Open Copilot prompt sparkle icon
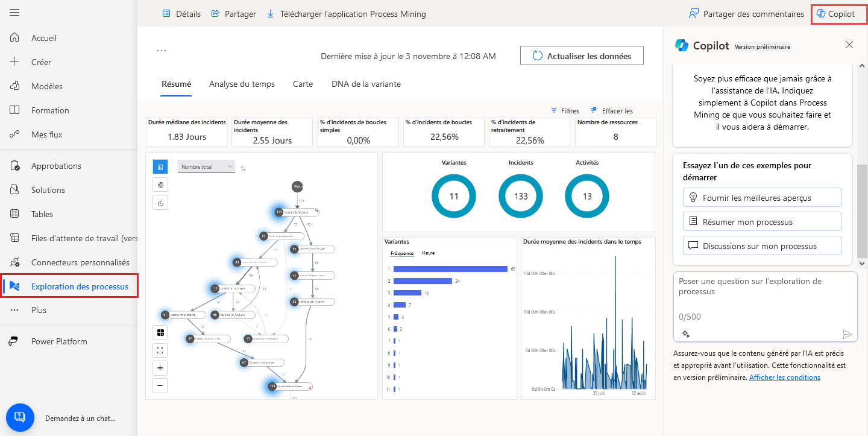The height and width of the screenshot is (436, 868). [x=685, y=334]
